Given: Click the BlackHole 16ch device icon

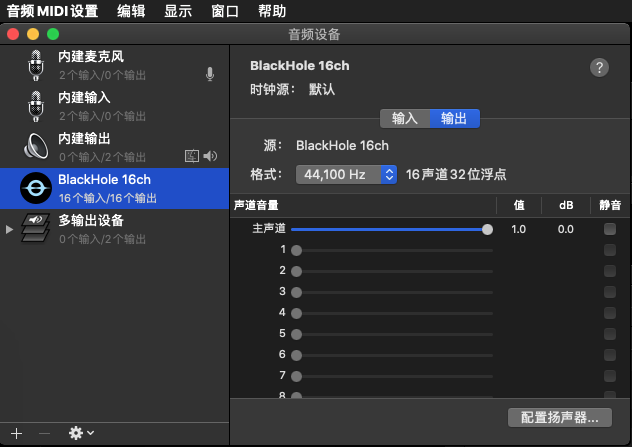Looking at the screenshot, I should tap(36, 188).
